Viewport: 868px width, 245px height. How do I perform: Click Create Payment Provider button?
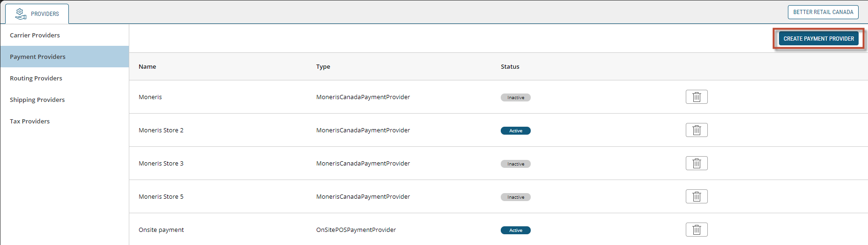[x=818, y=39]
